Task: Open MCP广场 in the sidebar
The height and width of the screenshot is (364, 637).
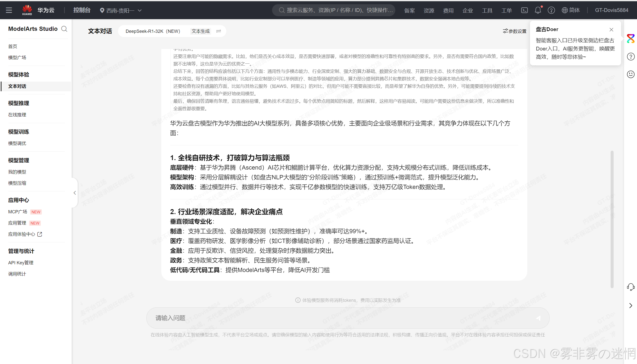Action: 18,212
